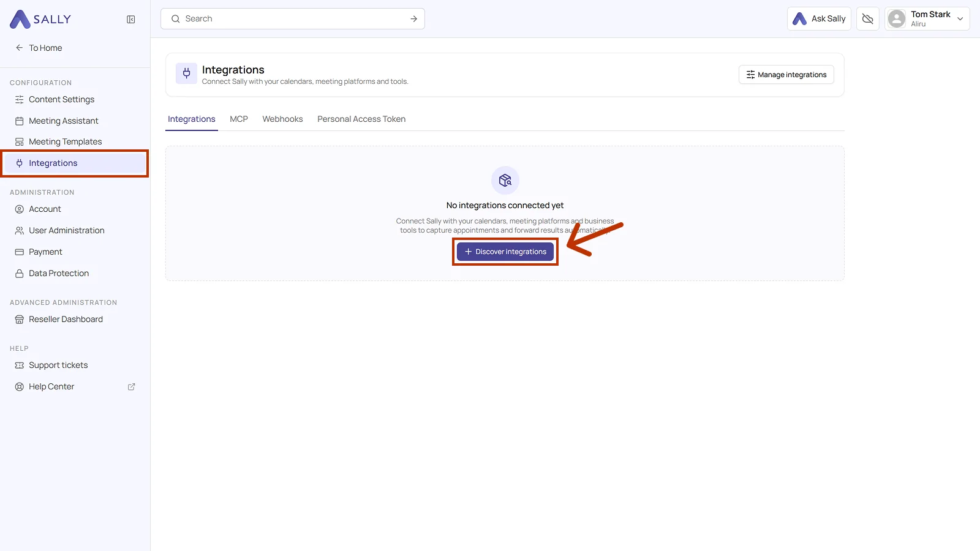
Task: Click the CONFIGURATION section label
Action: click(x=40, y=83)
